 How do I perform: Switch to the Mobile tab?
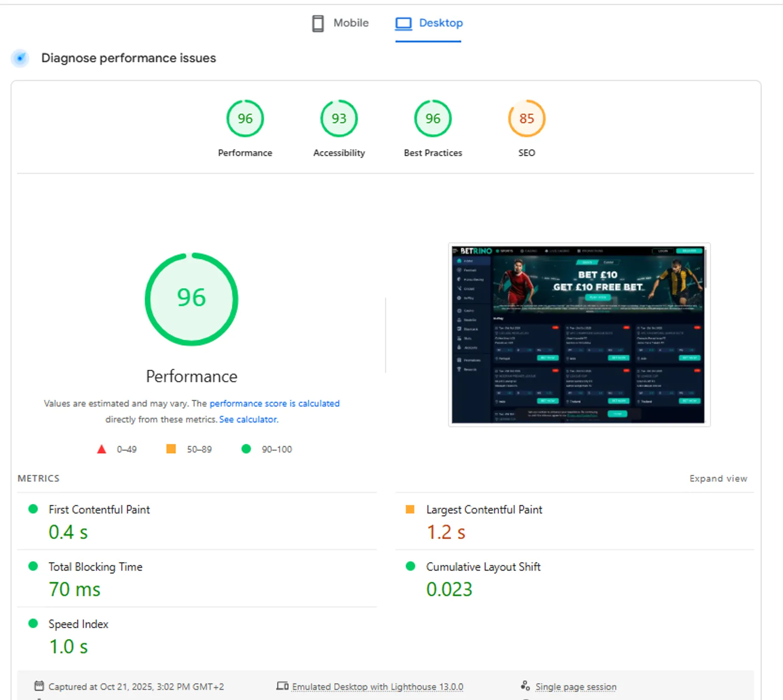(340, 23)
